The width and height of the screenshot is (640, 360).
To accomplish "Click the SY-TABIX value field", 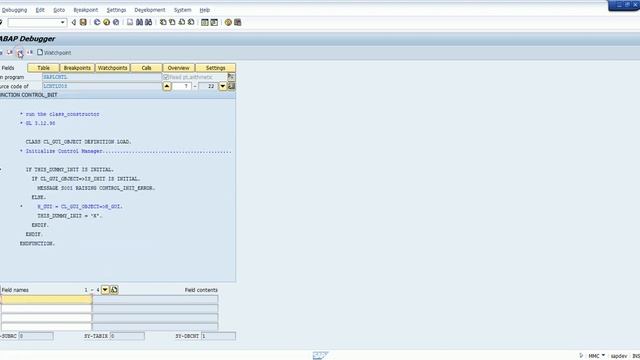I will (x=127, y=336).
